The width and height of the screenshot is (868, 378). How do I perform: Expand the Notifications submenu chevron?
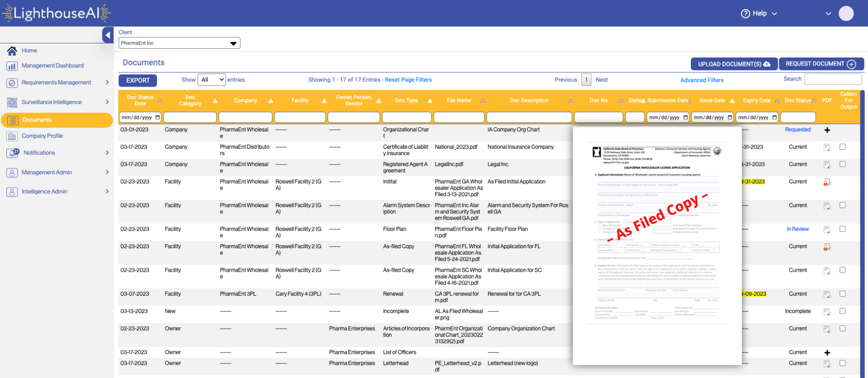[x=107, y=153]
